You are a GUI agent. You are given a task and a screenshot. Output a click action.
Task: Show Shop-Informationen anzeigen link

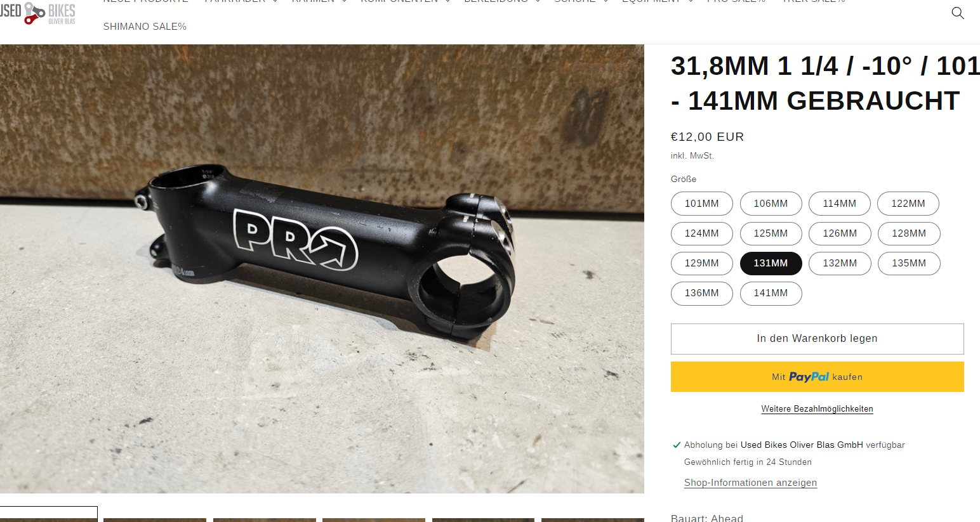pyautogui.click(x=750, y=483)
